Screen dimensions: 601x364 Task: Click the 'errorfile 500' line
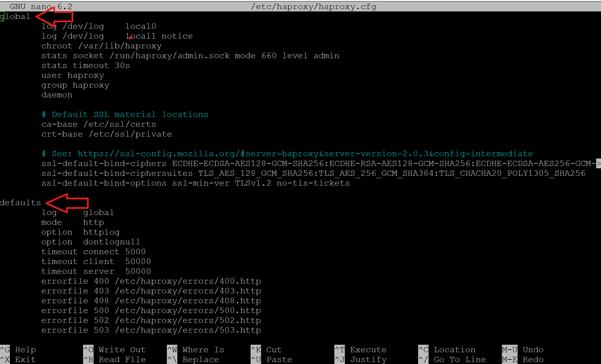tap(151, 310)
